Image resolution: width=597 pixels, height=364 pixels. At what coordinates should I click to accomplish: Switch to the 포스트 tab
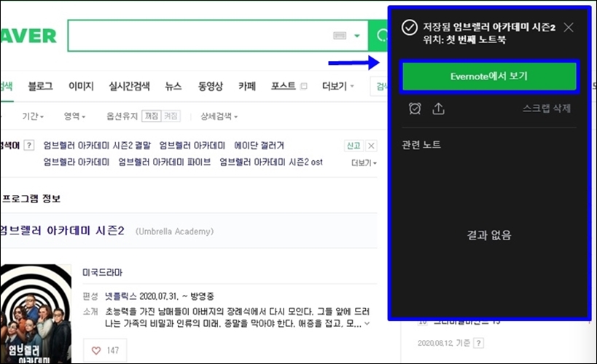(x=284, y=86)
